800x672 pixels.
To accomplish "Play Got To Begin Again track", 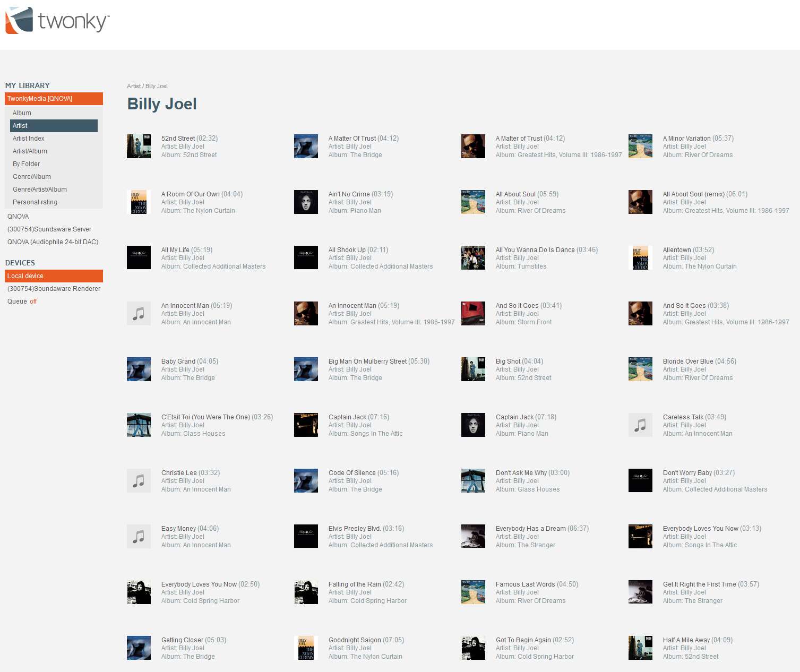I will [x=523, y=640].
